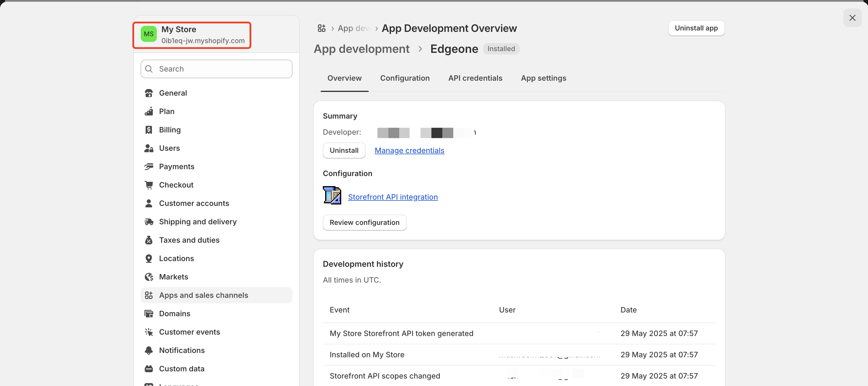
Task: Select the Users icon in sidebar
Action: click(x=148, y=148)
